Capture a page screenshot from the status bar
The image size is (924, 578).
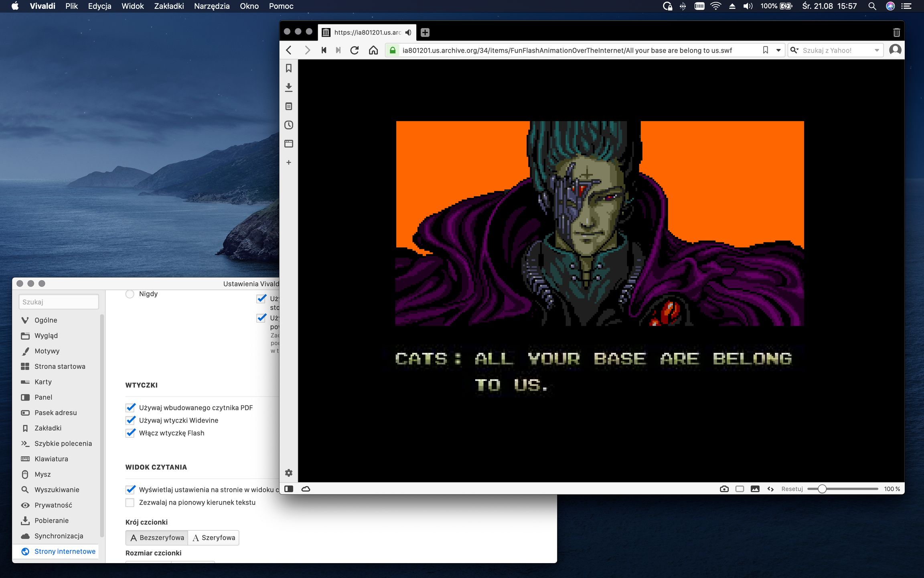(724, 489)
